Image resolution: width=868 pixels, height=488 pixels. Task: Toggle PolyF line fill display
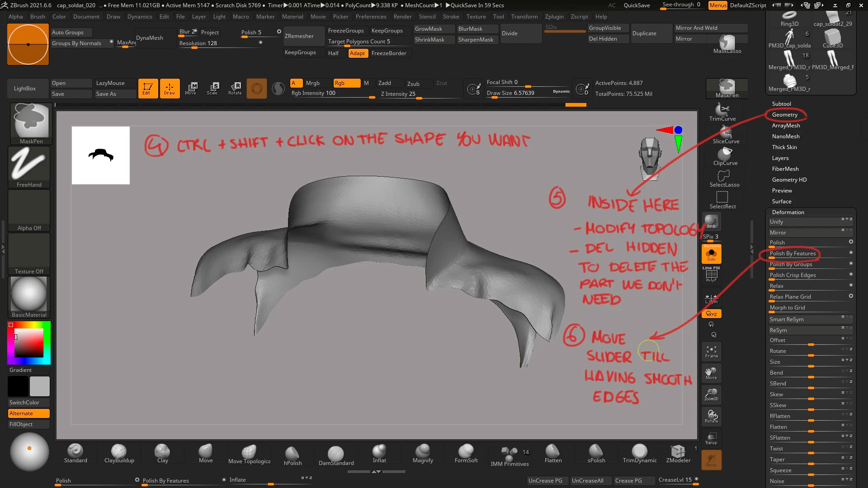(711, 276)
